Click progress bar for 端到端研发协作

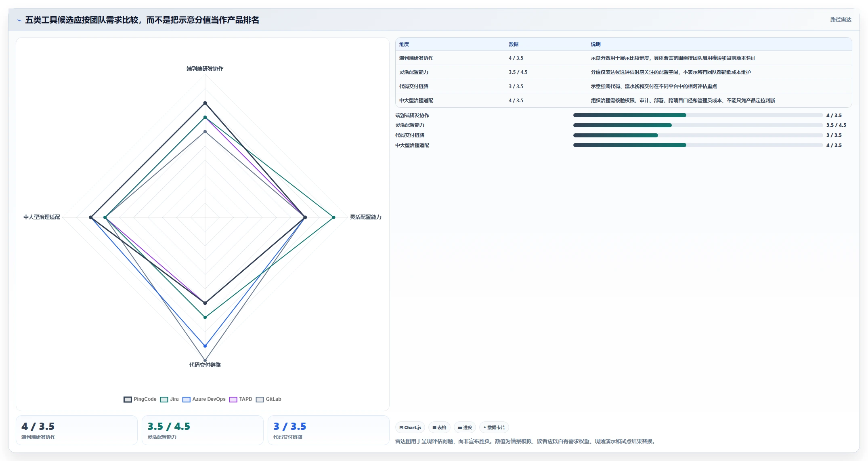[x=698, y=115]
